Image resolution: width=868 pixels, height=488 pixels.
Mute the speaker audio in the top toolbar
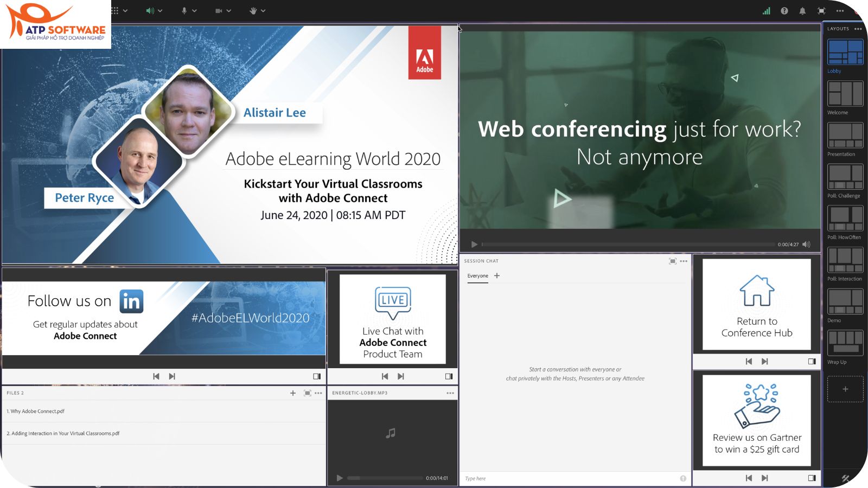[x=150, y=10]
